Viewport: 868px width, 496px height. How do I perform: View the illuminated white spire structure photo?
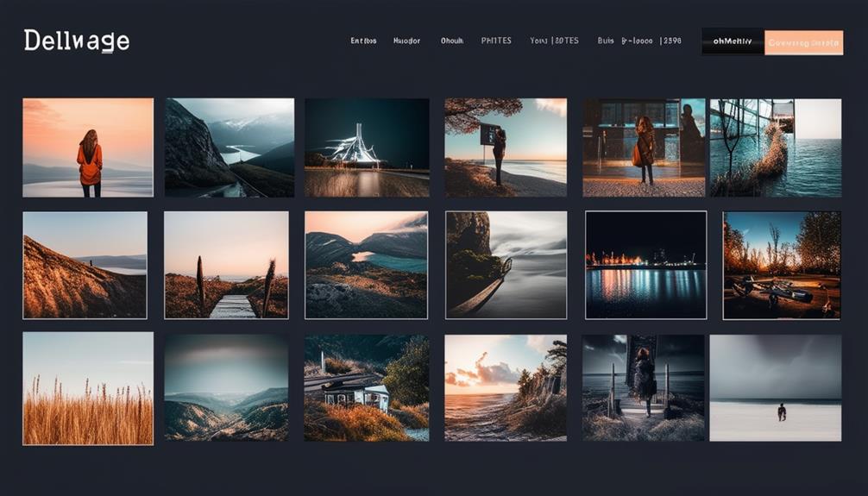coord(367,148)
